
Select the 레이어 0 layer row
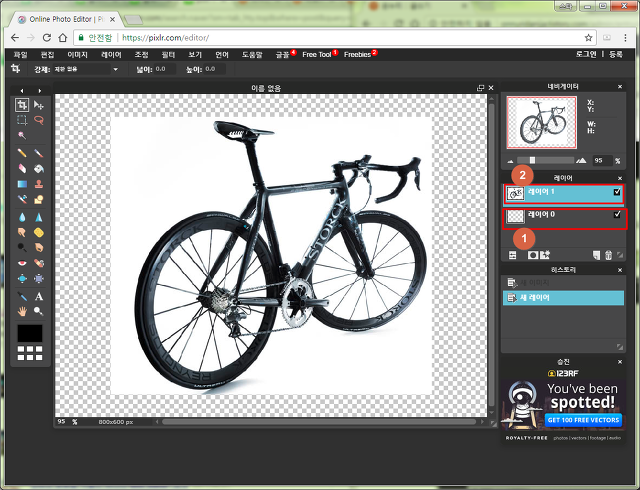tap(564, 217)
